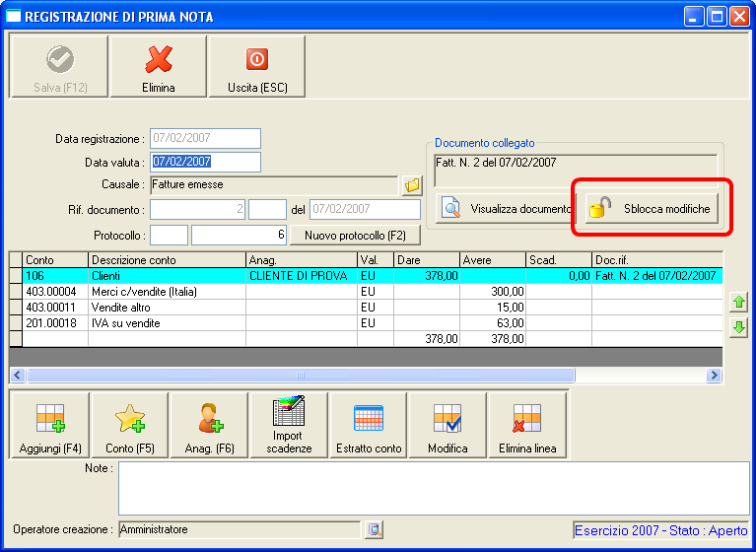
Task: Click the Elimina red X button
Action: [158, 66]
